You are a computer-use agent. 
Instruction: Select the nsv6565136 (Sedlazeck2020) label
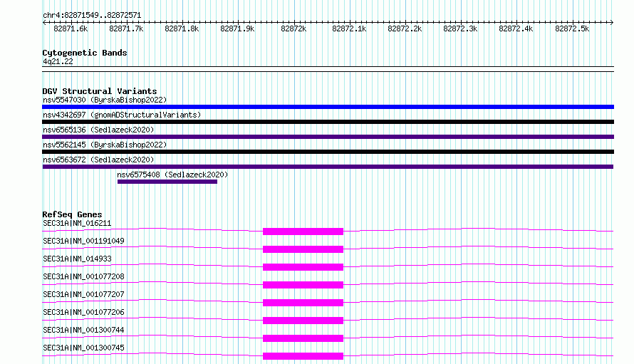point(98,130)
